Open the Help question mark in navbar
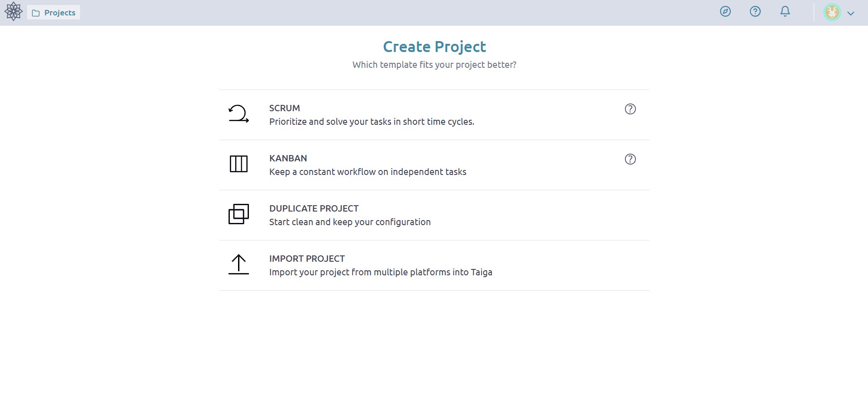This screenshot has width=868, height=410. [x=755, y=12]
